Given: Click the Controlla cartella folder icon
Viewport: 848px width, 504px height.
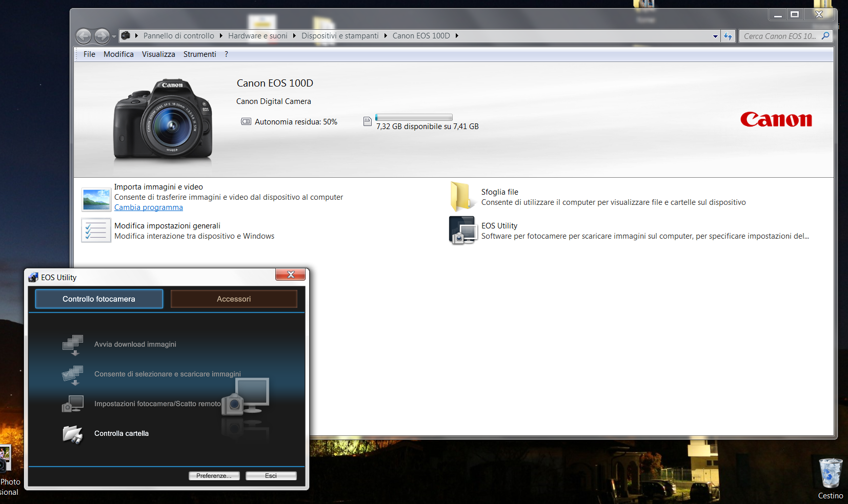Looking at the screenshot, I should point(73,434).
